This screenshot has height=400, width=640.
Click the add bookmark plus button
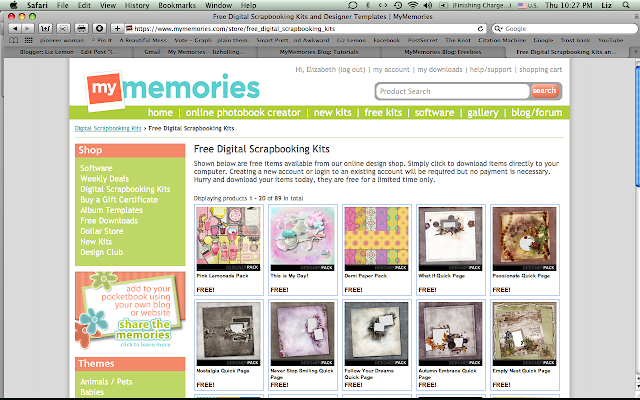click(x=117, y=29)
